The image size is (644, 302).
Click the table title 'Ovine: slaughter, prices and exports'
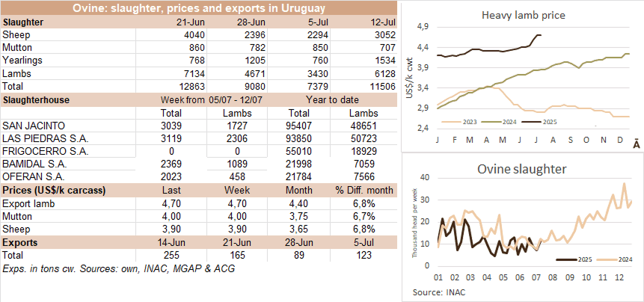[x=199, y=8]
